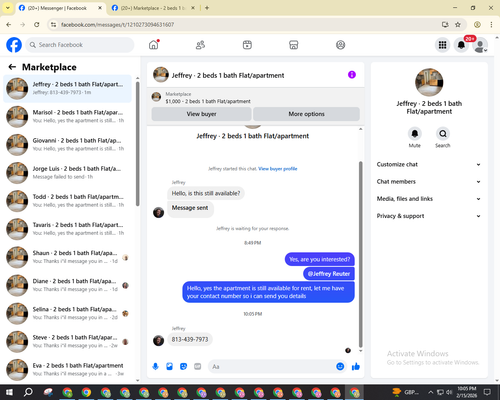Open the Profile circle icon in navigation
Viewport: 500px width, 400px height.
pos(340,45)
